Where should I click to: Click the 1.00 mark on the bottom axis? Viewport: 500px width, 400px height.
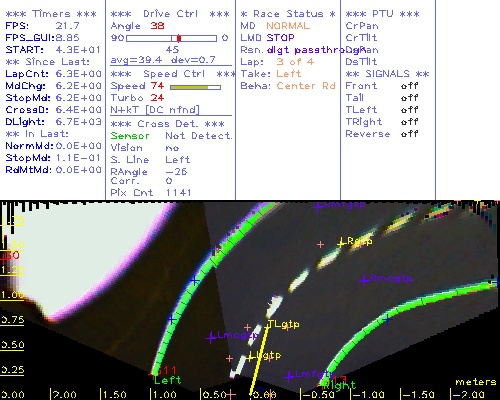click(163, 395)
